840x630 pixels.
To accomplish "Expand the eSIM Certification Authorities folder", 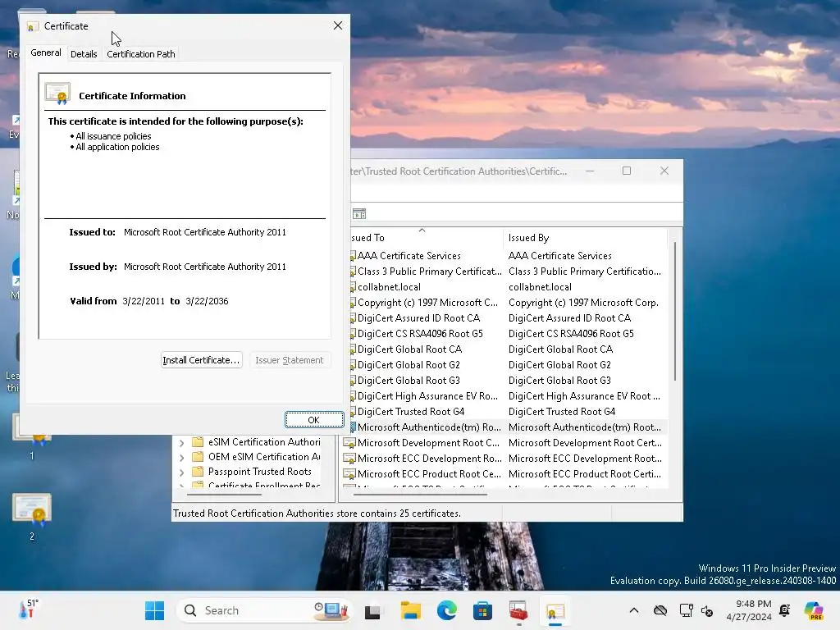I will click(x=181, y=442).
